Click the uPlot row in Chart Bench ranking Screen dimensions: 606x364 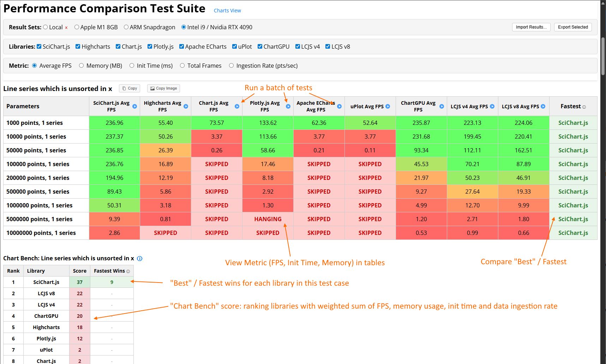(x=68, y=350)
